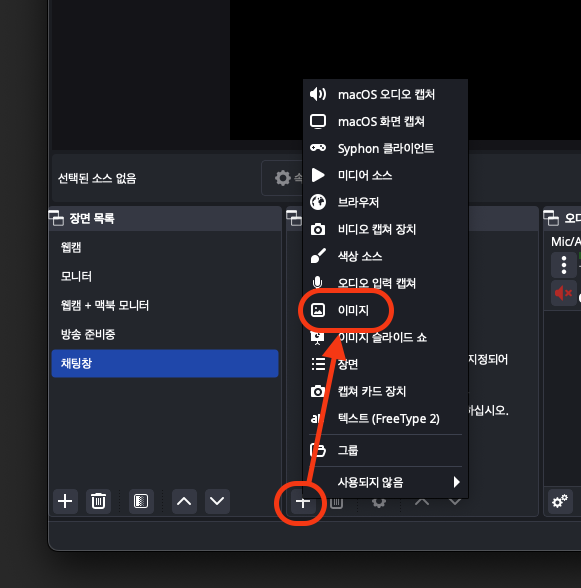
Task: Open scene filters button
Action: click(141, 501)
